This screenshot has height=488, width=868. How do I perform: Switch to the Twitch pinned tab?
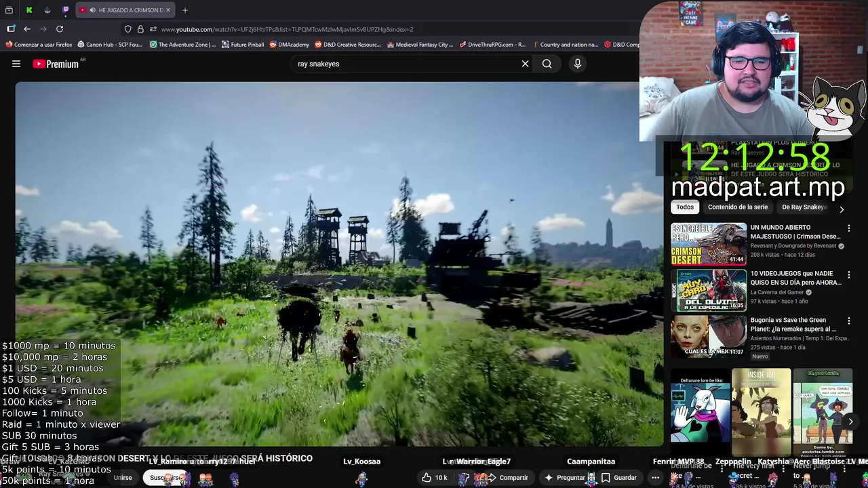(x=66, y=10)
